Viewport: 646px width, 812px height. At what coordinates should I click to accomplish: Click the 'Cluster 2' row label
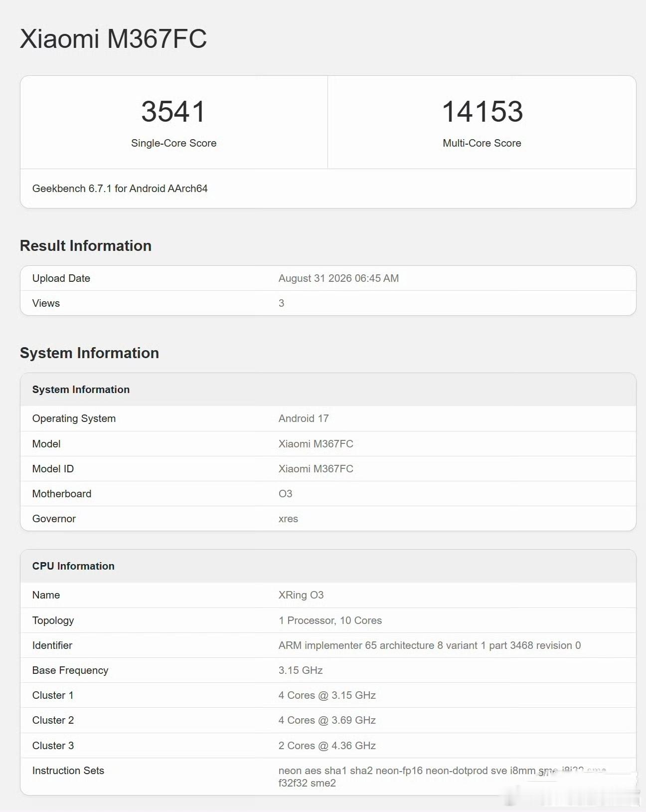coord(53,720)
